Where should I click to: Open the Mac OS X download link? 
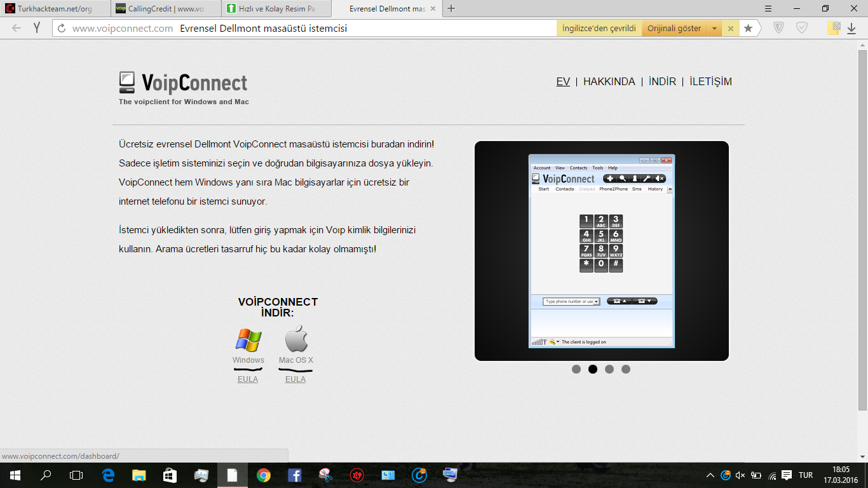(x=296, y=360)
